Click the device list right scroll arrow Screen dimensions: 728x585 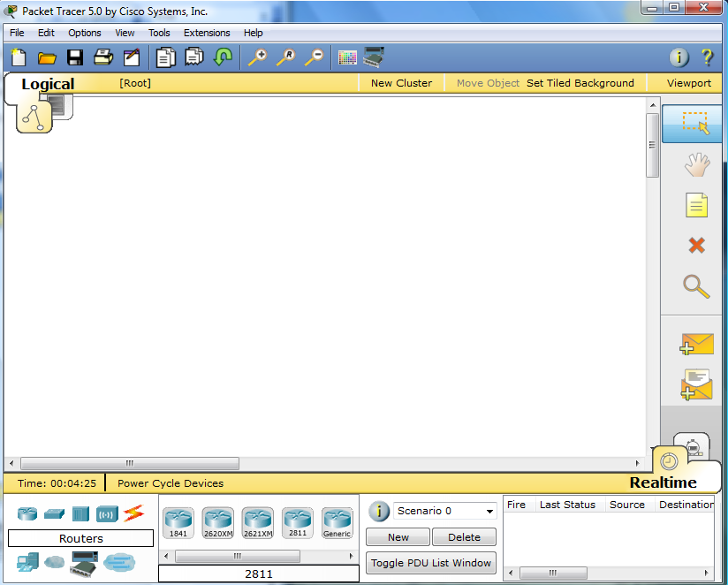351,556
